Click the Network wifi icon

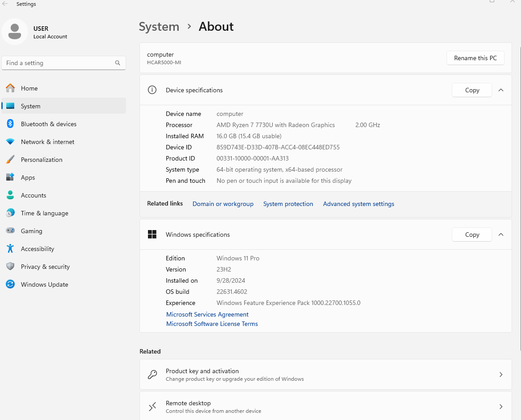point(10,142)
